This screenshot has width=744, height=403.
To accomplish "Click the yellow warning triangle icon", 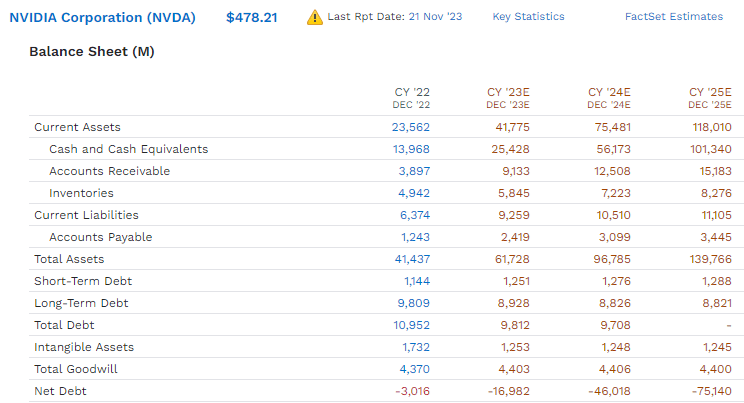I will pyautogui.click(x=315, y=17).
